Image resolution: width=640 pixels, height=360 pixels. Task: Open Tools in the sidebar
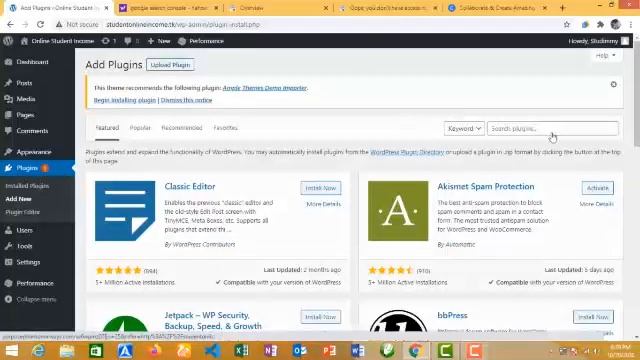pyautogui.click(x=24, y=246)
